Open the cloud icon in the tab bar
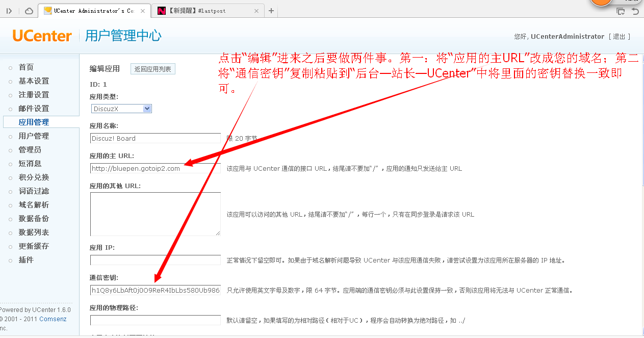The height and width of the screenshot is (338, 644). click(29, 11)
